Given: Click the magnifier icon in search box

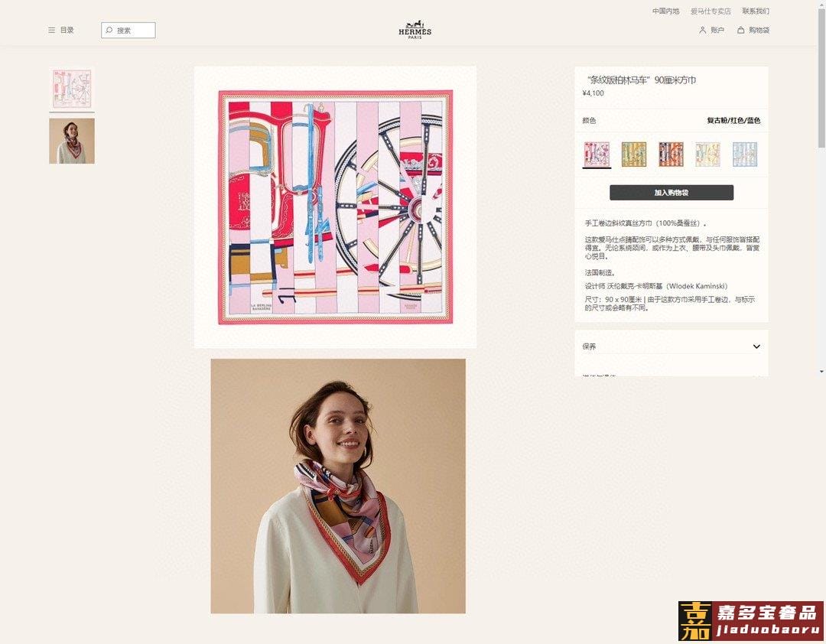Looking at the screenshot, I should pos(109,30).
